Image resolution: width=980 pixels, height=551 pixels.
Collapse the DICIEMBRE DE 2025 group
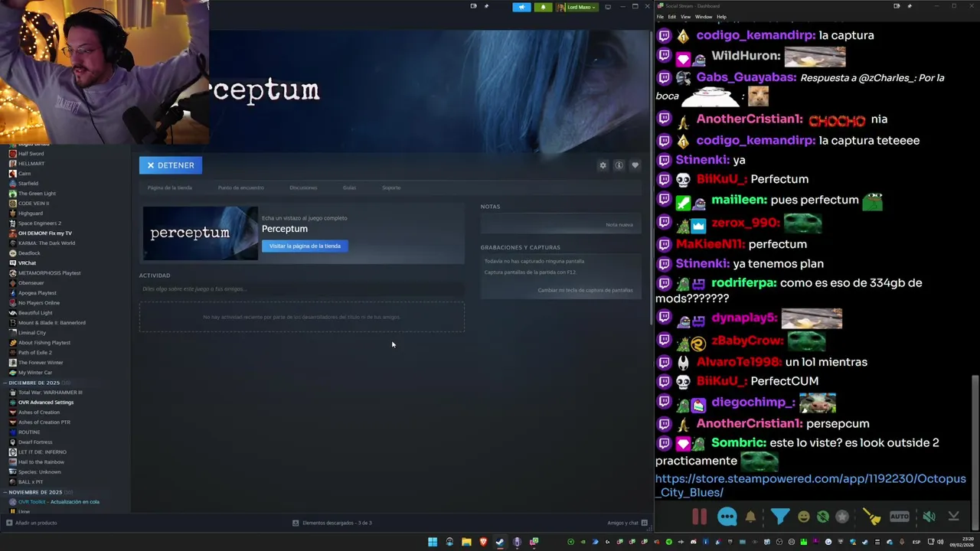point(34,383)
